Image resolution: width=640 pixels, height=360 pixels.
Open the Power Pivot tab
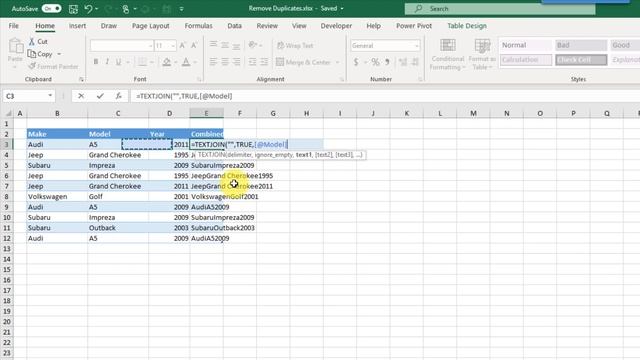414,26
